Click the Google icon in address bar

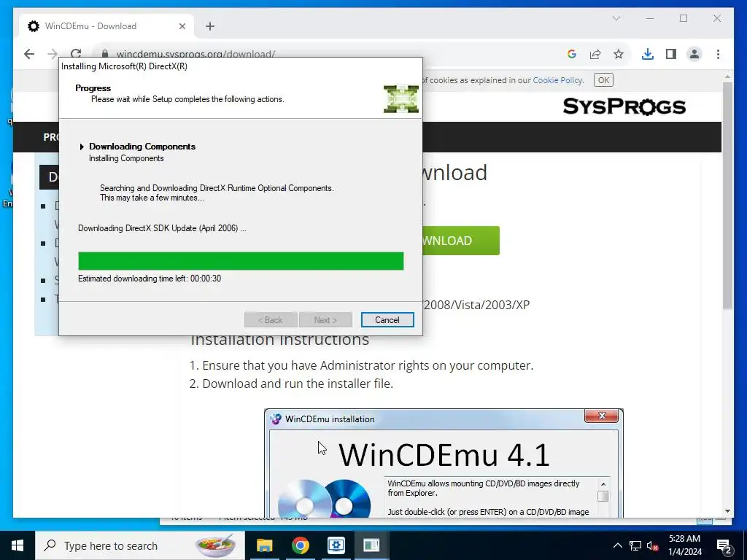pyautogui.click(x=572, y=54)
